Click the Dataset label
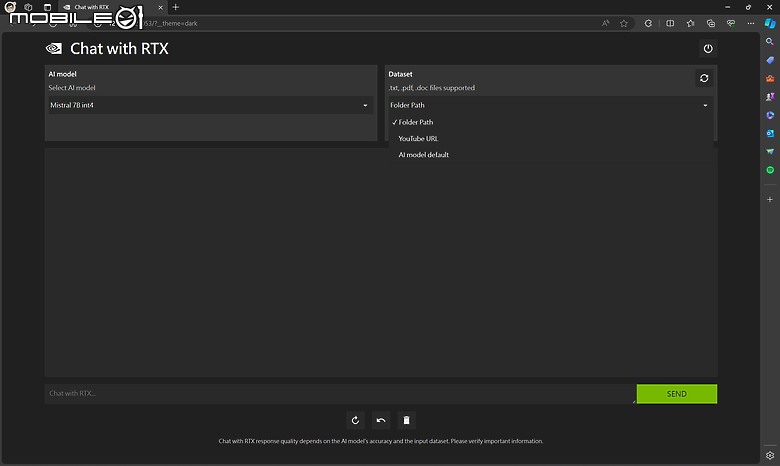The height and width of the screenshot is (466, 780). pyautogui.click(x=400, y=74)
